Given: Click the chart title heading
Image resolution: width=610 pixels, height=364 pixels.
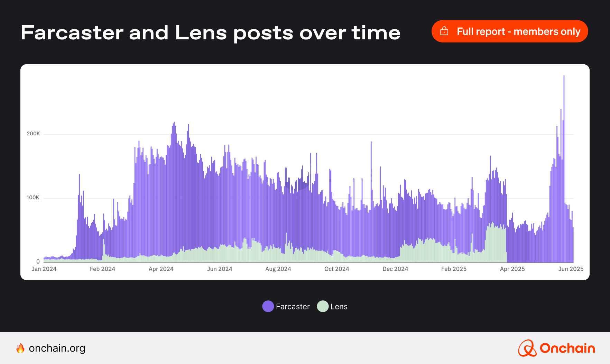Looking at the screenshot, I should coord(210,33).
